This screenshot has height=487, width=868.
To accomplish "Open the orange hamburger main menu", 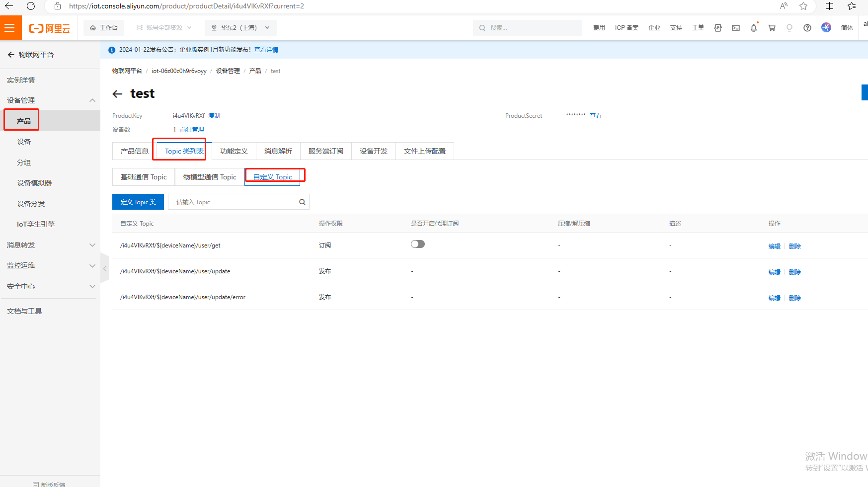I will pos(10,28).
